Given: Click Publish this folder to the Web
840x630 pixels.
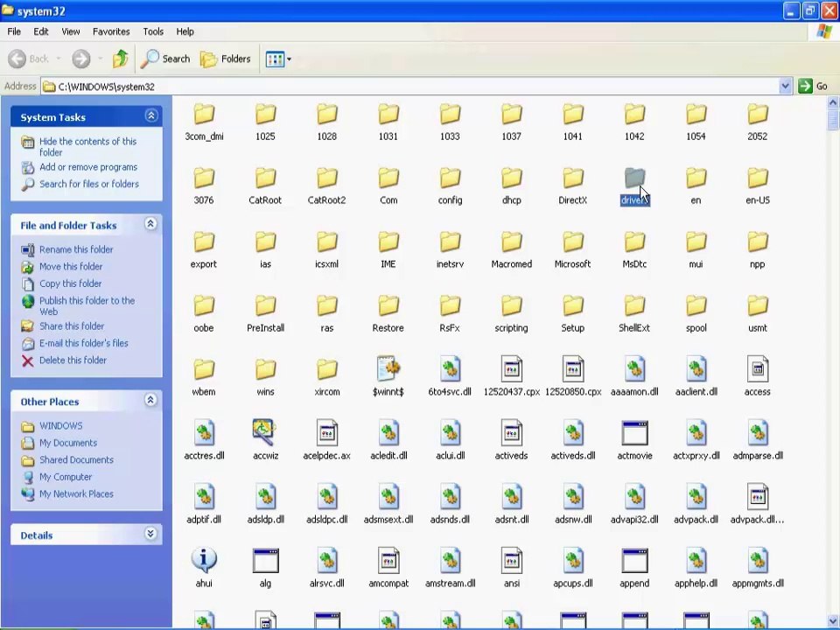Looking at the screenshot, I should tap(87, 306).
